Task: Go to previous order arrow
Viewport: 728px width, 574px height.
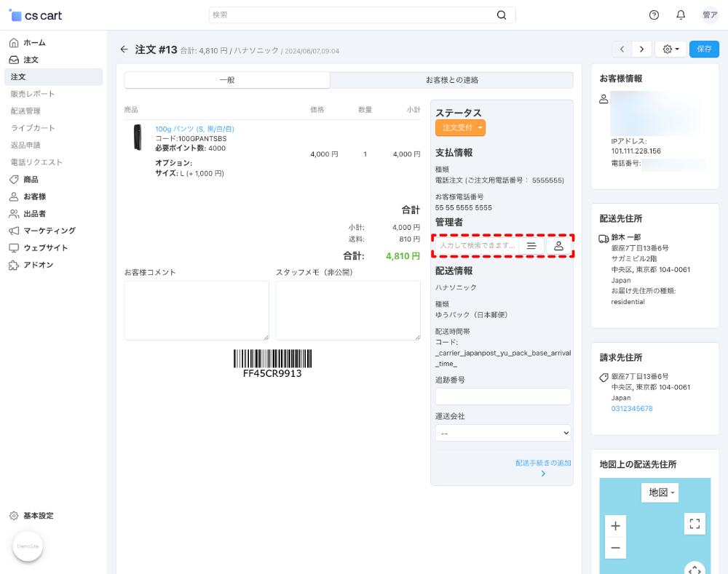Action: coord(622,49)
